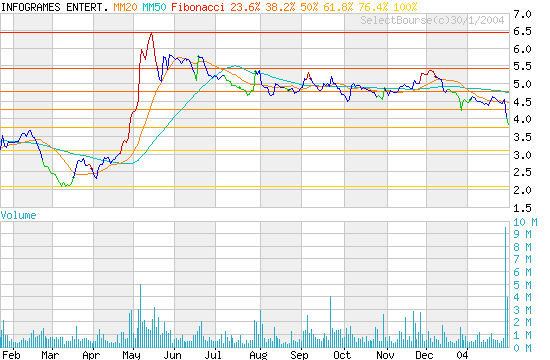Click the price peak in mid-May

[x=151, y=34]
